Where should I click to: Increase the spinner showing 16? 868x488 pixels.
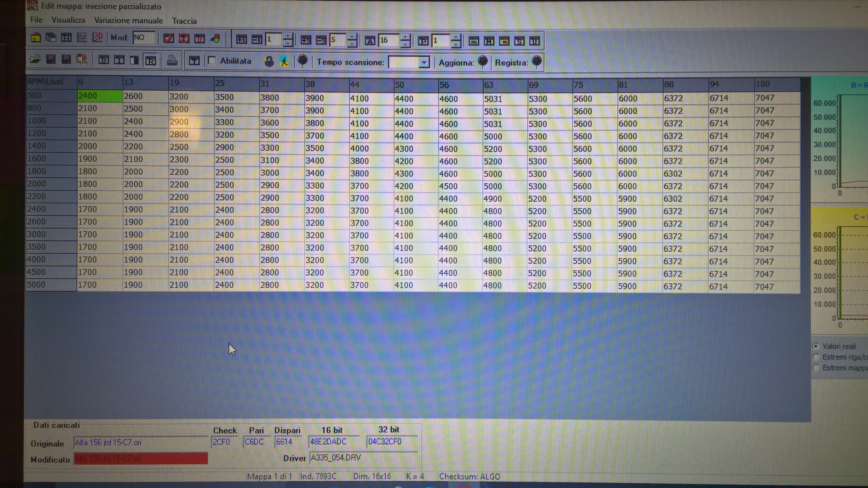406,37
